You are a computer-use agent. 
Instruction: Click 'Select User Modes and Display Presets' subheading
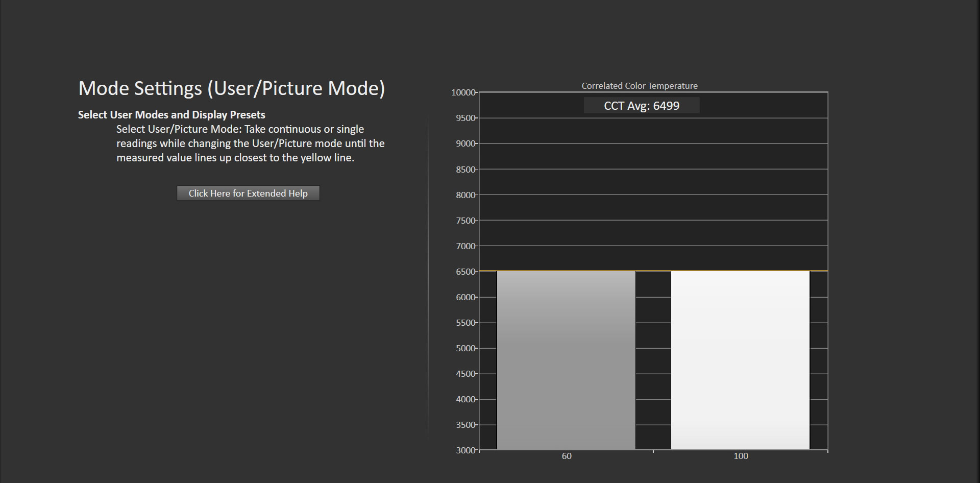171,115
